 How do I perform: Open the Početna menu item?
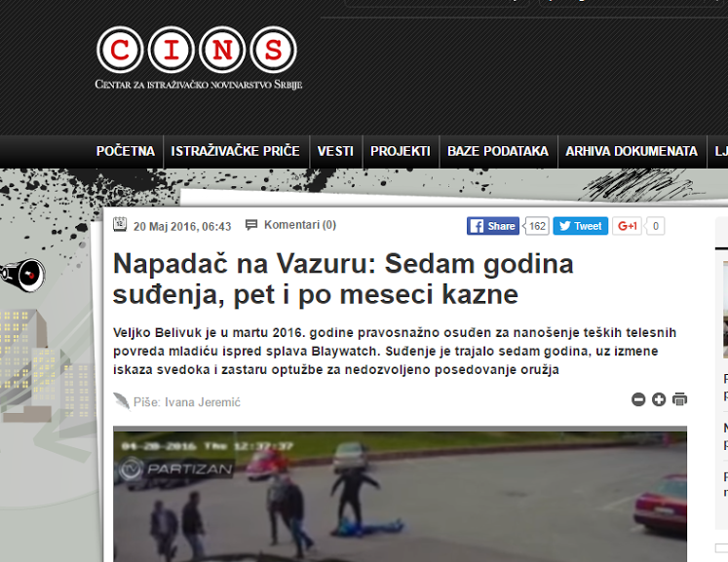126,152
